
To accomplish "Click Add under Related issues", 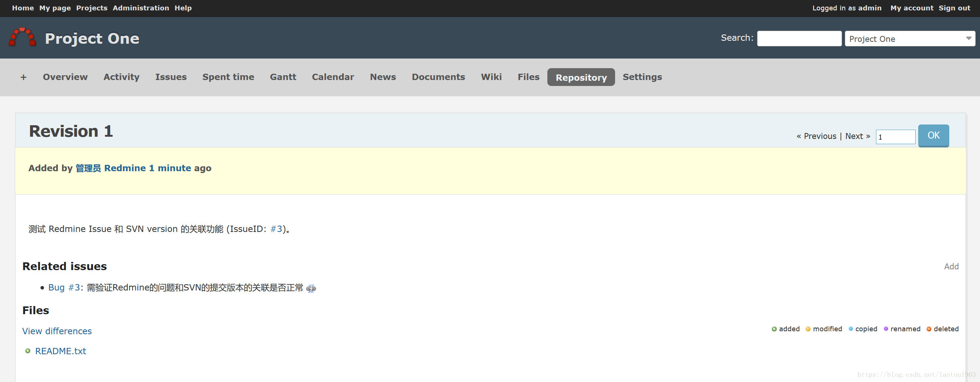I will pyautogui.click(x=951, y=267).
